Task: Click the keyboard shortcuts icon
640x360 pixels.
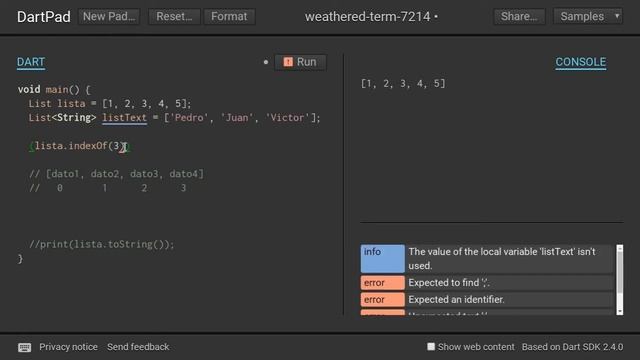Action: (x=24, y=347)
